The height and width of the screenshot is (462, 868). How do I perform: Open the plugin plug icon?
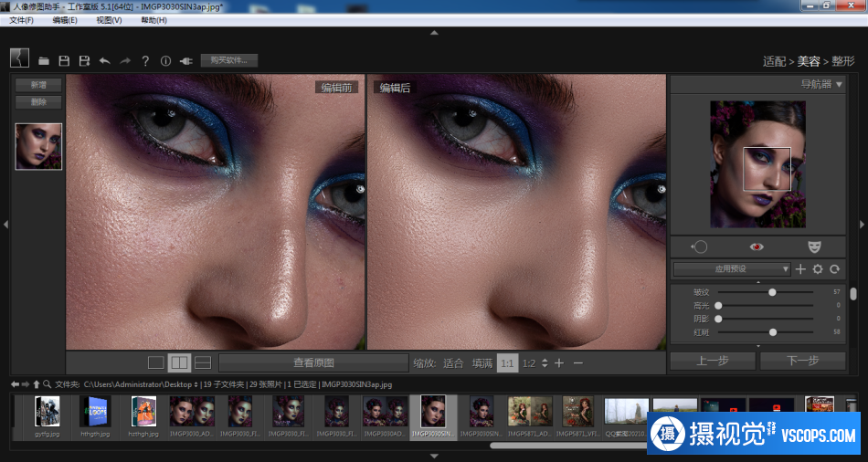click(x=186, y=61)
